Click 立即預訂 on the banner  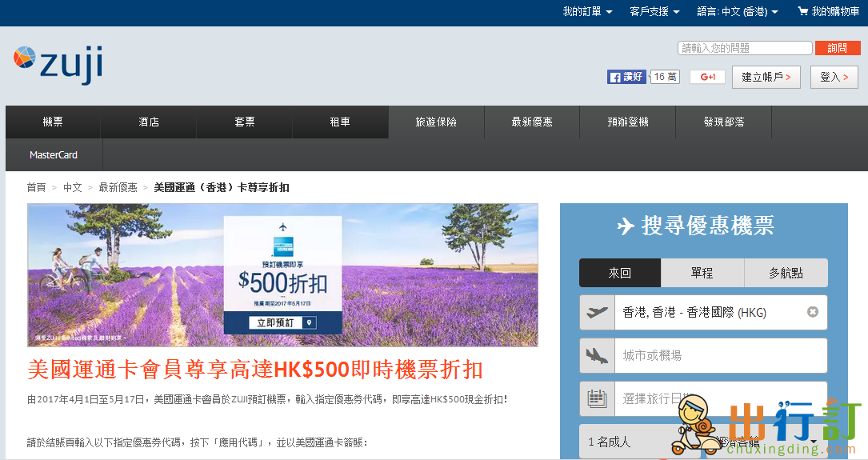pos(282,322)
